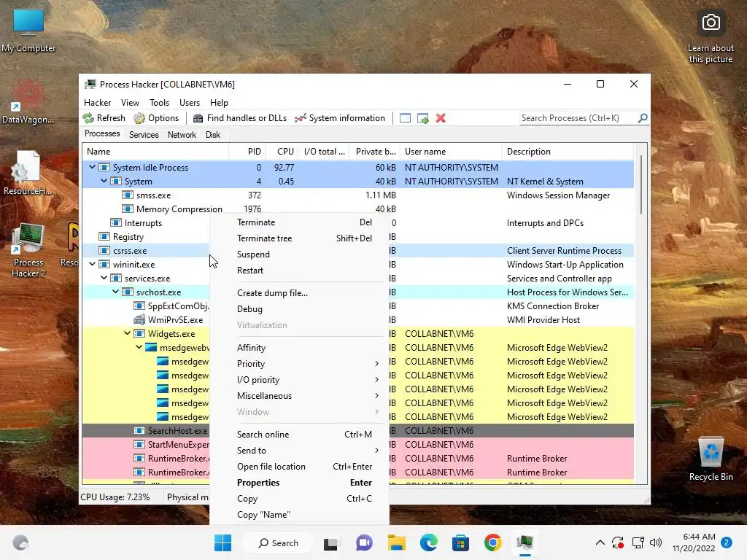Launch Microsoft Edge from the taskbar

click(428, 542)
